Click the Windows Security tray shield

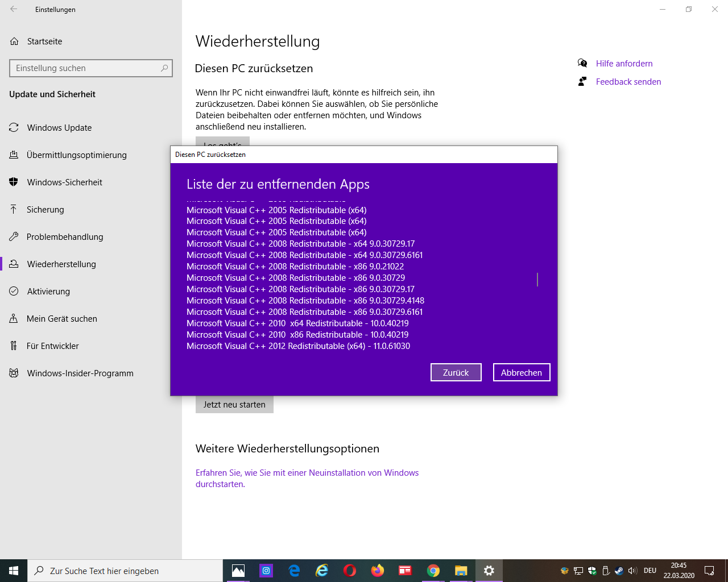click(x=592, y=571)
